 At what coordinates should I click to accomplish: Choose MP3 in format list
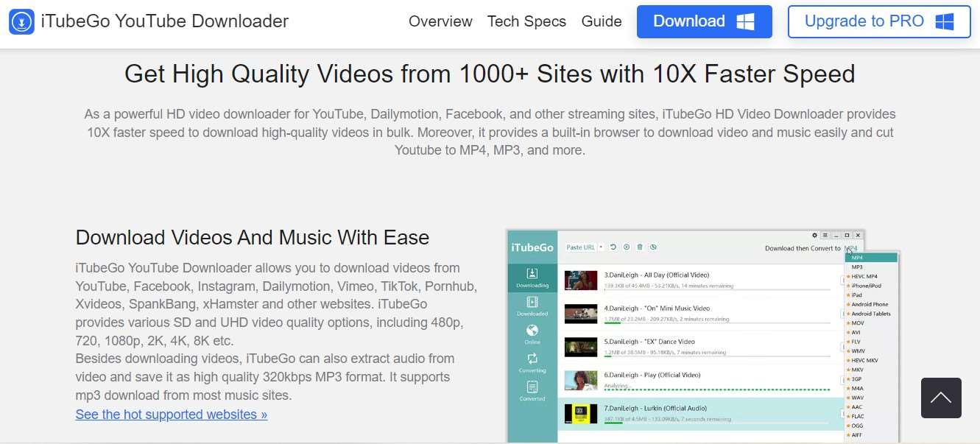pos(857,267)
